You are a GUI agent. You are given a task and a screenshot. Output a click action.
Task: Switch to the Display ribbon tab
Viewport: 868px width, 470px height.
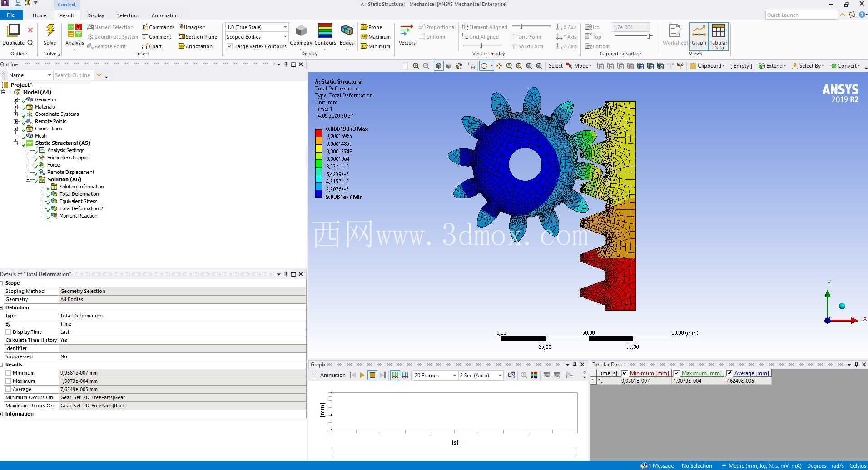(95, 15)
